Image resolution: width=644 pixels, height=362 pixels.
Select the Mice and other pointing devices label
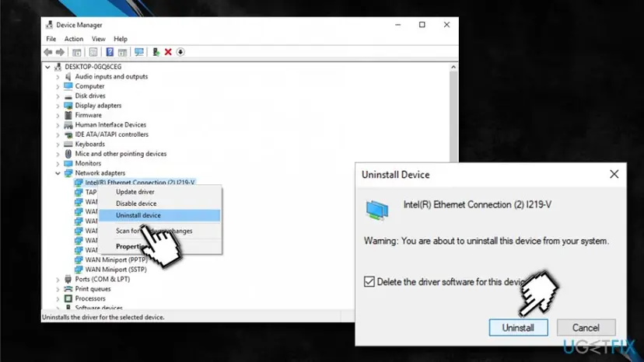click(x=121, y=154)
